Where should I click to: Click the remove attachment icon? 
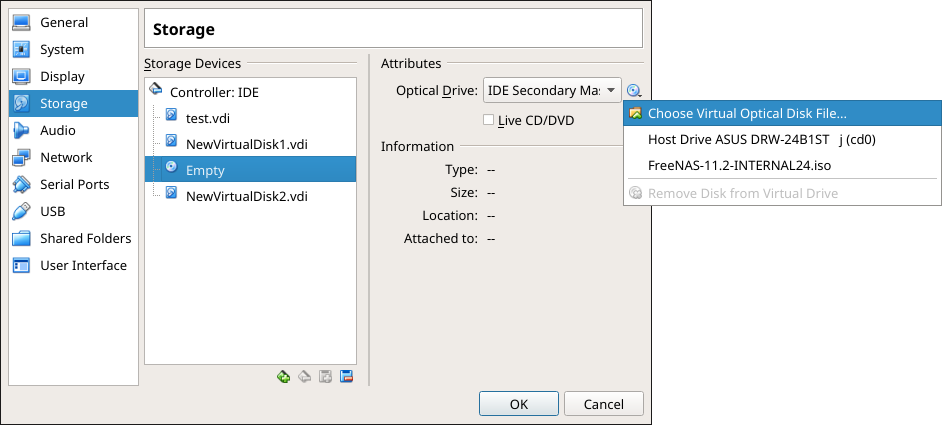coord(347,377)
